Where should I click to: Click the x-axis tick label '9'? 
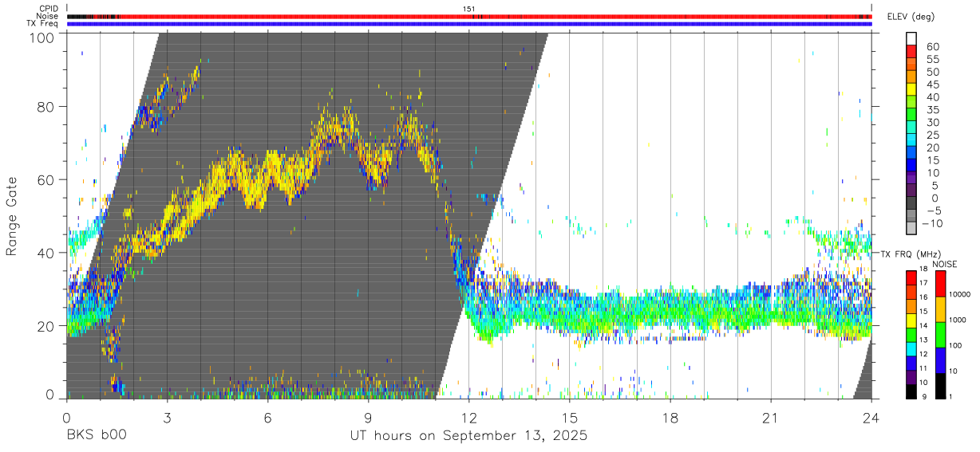coord(368,417)
